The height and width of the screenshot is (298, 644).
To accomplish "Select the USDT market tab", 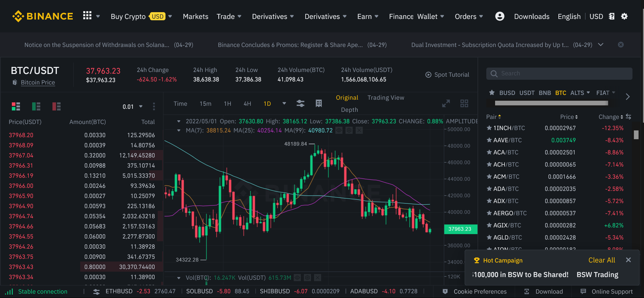I will (x=527, y=93).
